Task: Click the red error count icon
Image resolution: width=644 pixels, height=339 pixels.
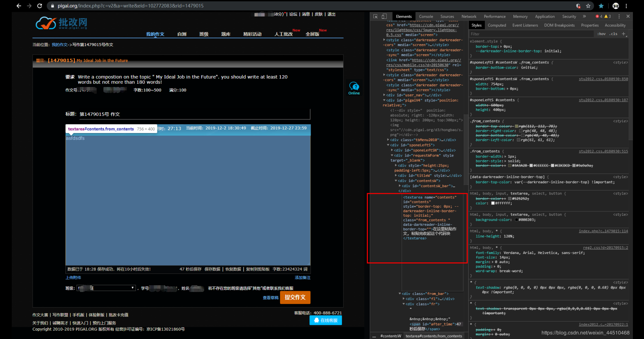Action: pos(599,16)
